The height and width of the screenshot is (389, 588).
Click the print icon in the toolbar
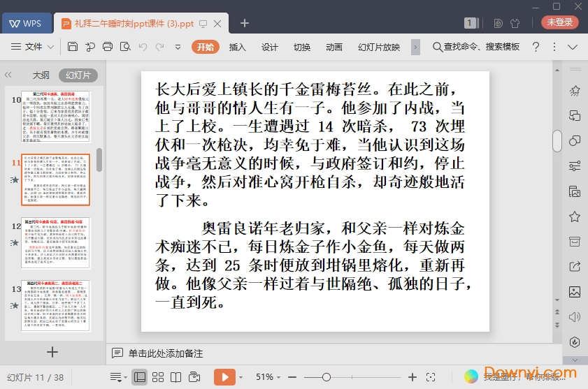coord(107,47)
